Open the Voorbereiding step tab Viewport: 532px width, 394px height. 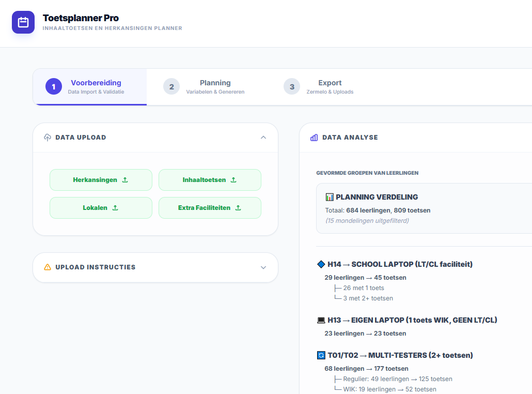tap(90, 87)
